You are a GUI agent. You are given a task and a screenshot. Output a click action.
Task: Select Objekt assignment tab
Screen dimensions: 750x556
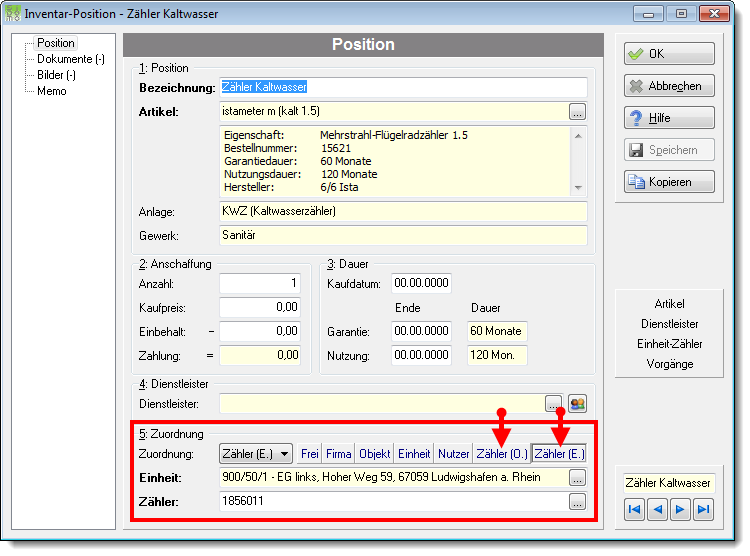pos(375,454)
